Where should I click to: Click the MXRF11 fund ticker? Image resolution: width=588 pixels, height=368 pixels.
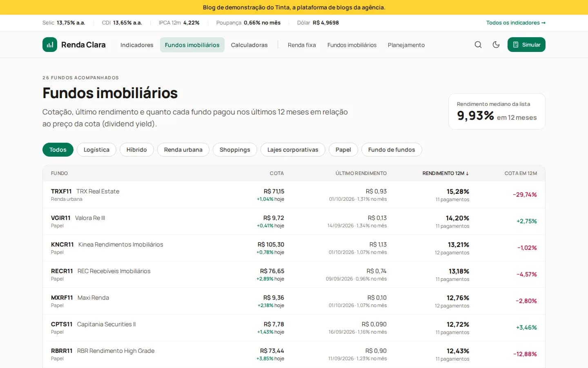(x=62, y=298)
